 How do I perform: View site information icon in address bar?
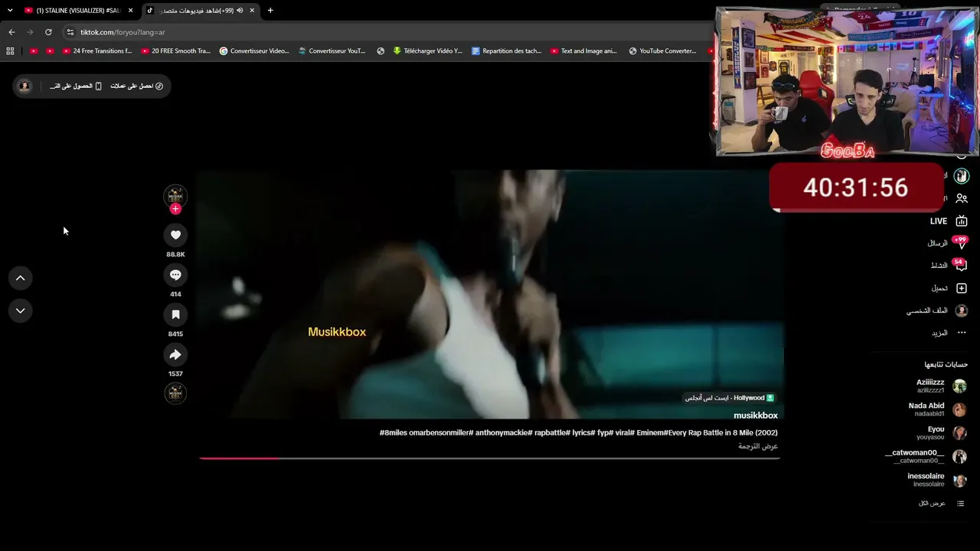point(70,32)
